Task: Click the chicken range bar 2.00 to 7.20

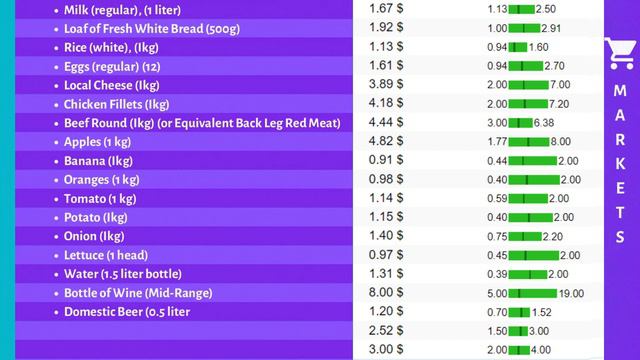Action: pyautogui.click(x=528, y=104)
